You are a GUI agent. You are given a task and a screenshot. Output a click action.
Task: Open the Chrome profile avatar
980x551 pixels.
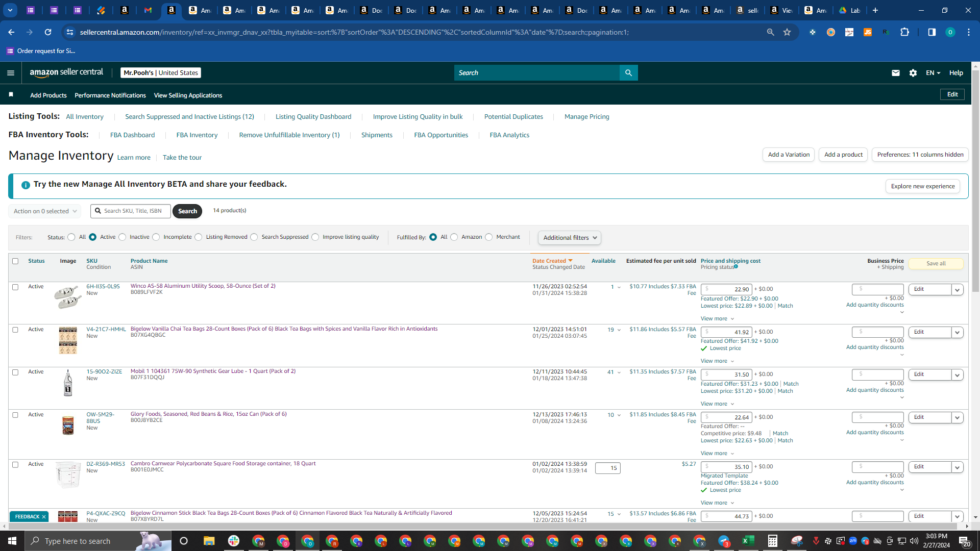[950, 32]
